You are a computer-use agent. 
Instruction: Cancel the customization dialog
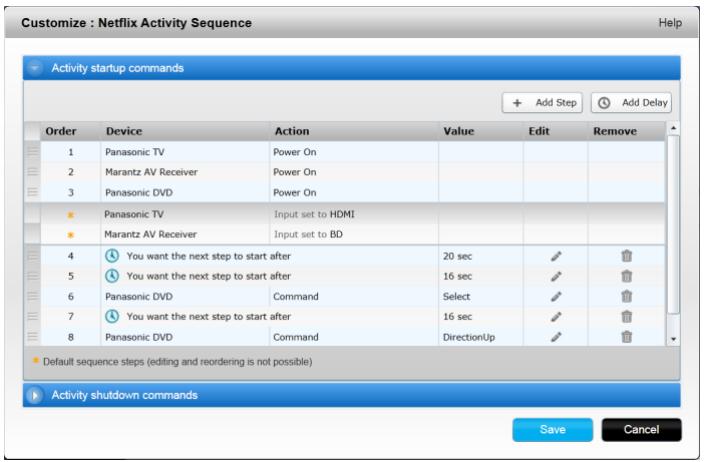click(x=642, y=430)
